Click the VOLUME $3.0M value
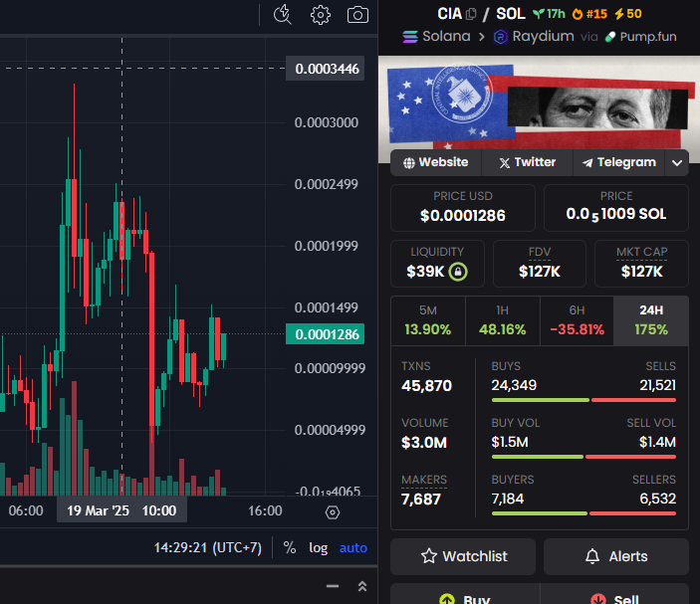Image resolution: width=700 pixels, height=604 pixels. coord(423,443)
